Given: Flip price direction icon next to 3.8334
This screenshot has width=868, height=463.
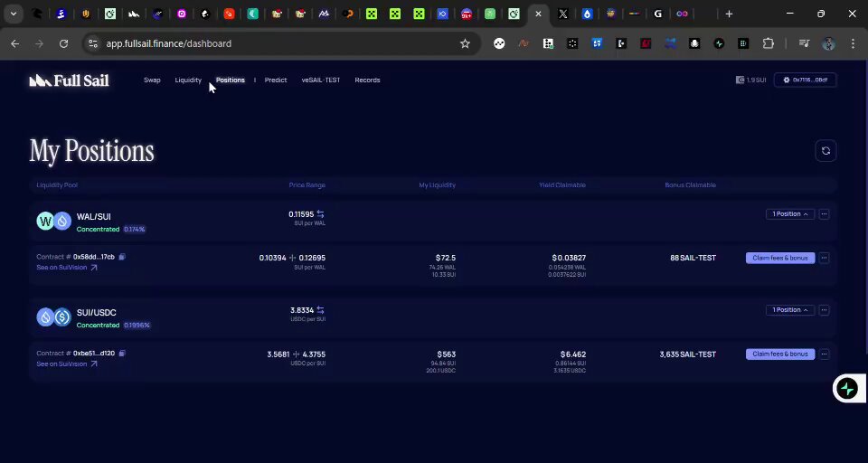Looking at the screenshot, I should 320,310.
